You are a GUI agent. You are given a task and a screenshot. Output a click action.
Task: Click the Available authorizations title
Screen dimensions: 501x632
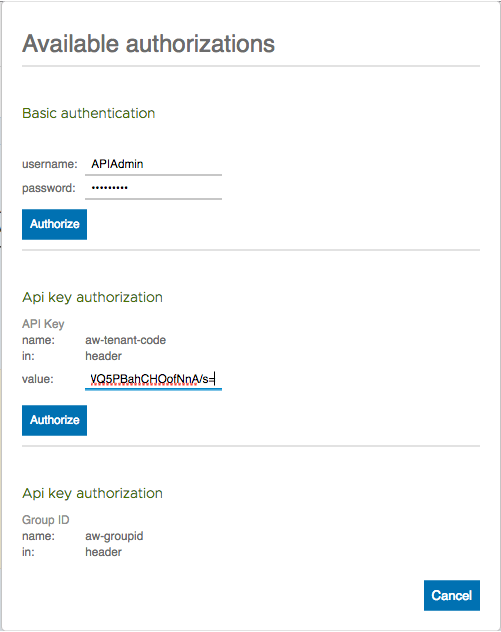point(148,44)
